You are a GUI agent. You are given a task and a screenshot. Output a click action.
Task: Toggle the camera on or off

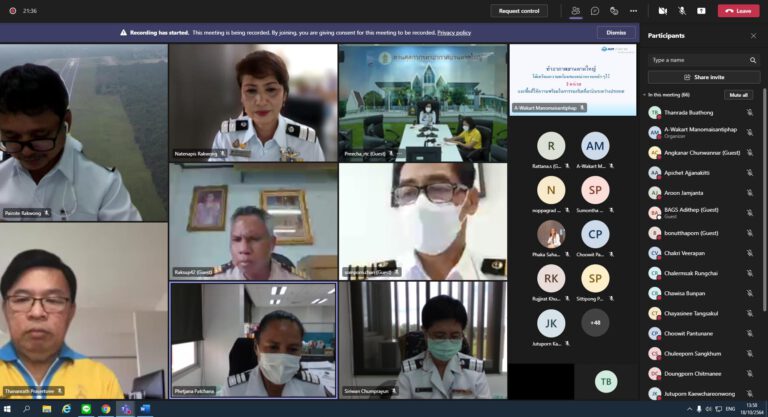click(x=662, y=11)
